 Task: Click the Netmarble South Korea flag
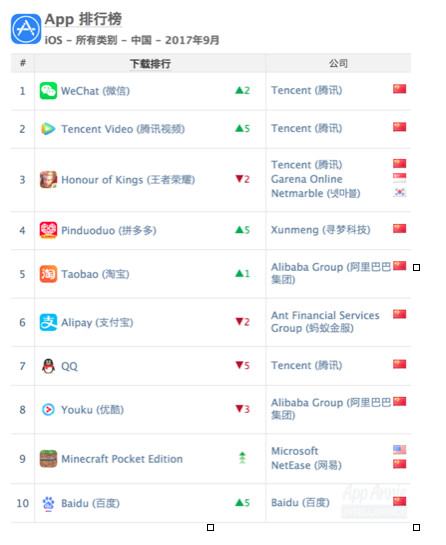click(x=399, y=192)
